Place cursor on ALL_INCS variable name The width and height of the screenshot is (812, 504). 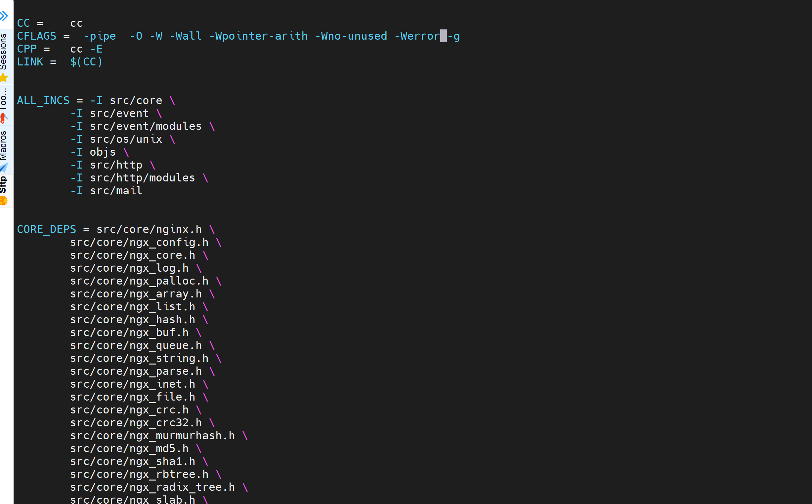pyautogui.click(x=43, y=101)
